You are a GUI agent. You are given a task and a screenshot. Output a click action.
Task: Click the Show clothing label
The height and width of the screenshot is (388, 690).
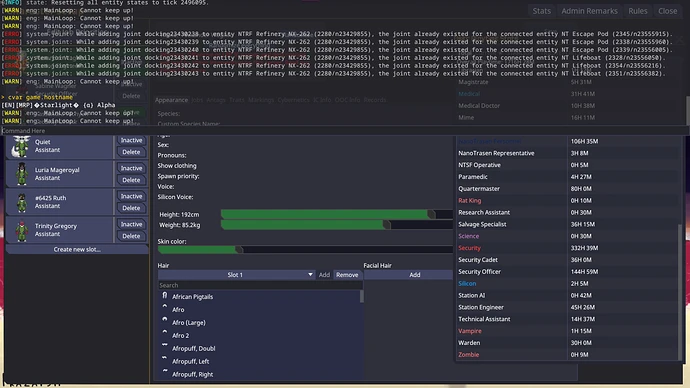(x=177, y=166)
